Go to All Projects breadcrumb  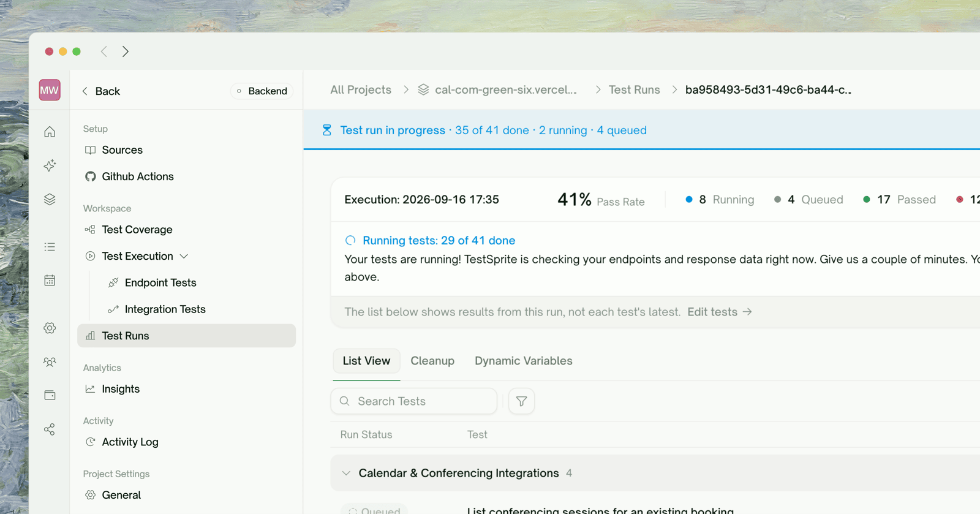click(361, 89)
